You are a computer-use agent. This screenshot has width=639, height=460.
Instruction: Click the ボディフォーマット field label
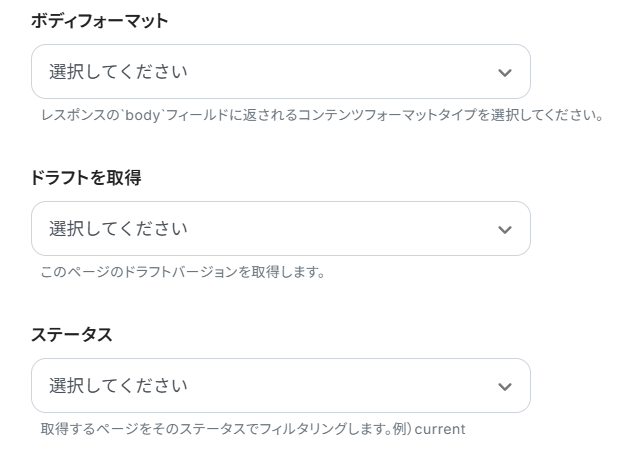coord(100,21)
